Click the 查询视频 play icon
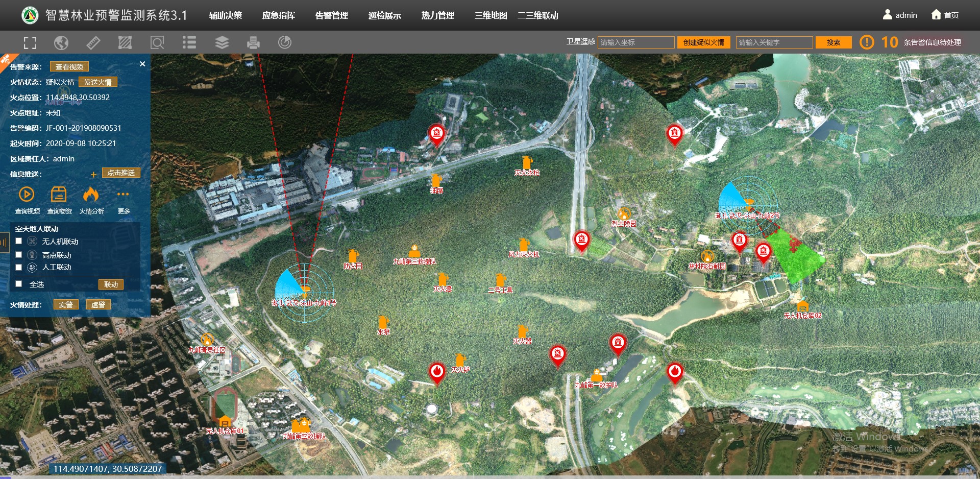Screen dimensions: 980x479 click(x=27, y=195)
